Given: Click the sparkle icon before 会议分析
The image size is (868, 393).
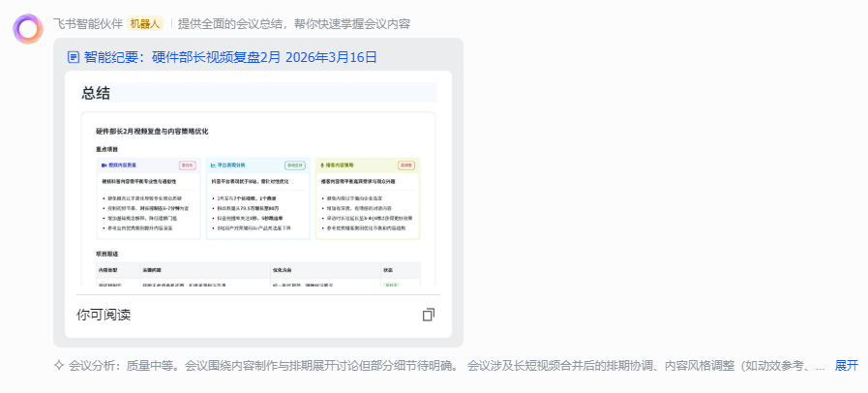Looking at the screenshot, I should [59, 366].
